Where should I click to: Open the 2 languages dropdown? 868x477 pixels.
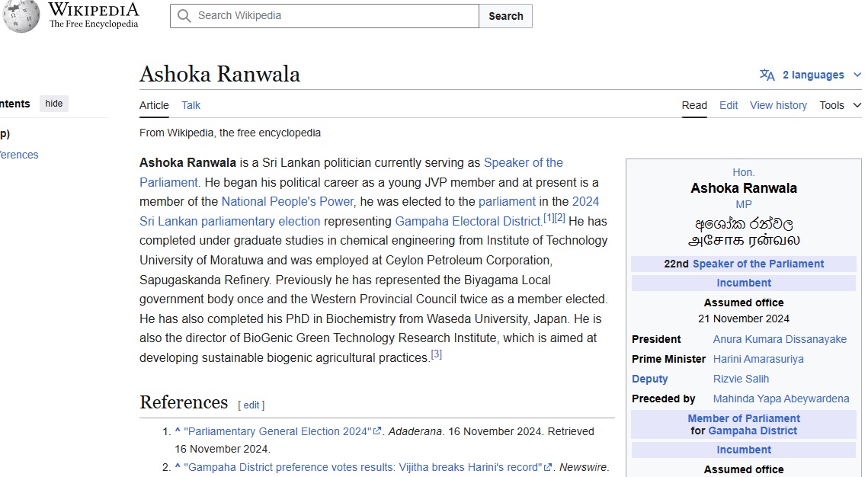click(815, 75)
